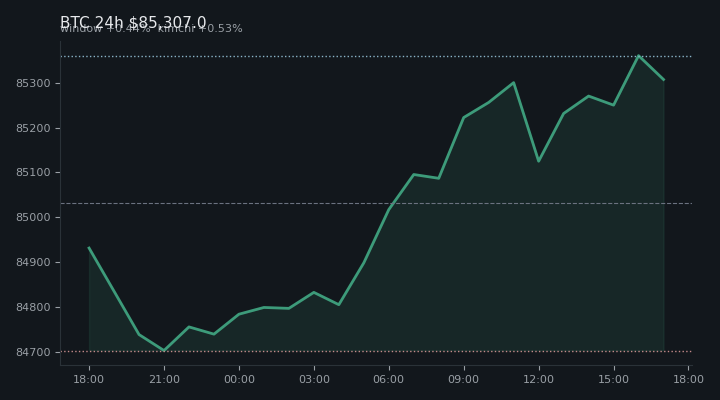Image resolution: width=720 pixels, height=400 pixels.
Task: Click the price line's lowest point at 21:00
Action: click(x=164, y=350)
